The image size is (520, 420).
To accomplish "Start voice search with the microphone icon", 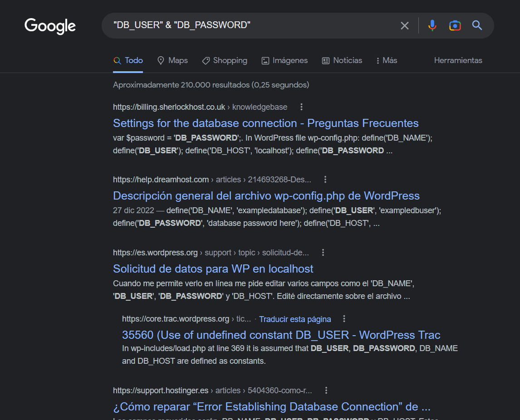I will coord(432,25).
